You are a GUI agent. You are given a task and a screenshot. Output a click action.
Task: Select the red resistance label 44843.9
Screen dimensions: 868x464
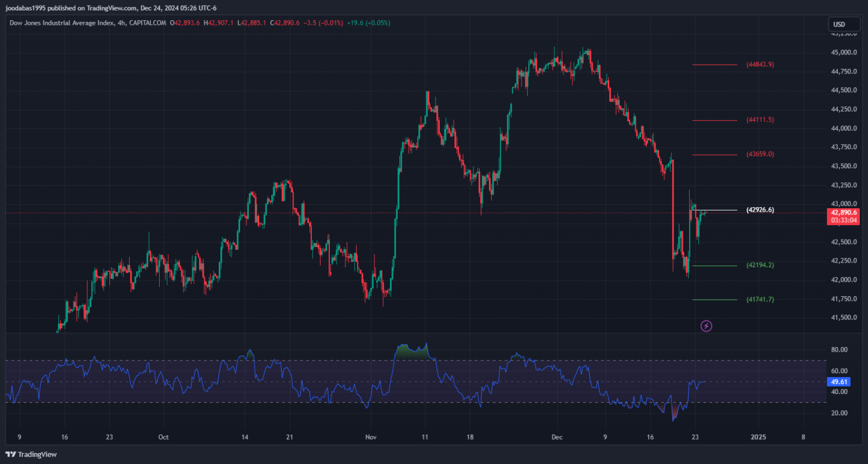pos(760,64)
